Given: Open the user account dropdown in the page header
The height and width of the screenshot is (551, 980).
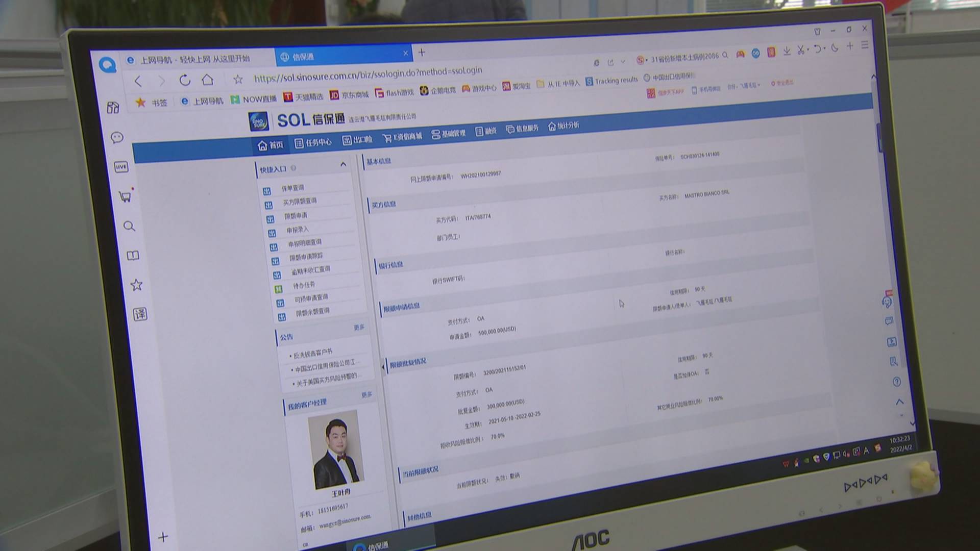Looking at the screenshot, I should click(744, 86).
